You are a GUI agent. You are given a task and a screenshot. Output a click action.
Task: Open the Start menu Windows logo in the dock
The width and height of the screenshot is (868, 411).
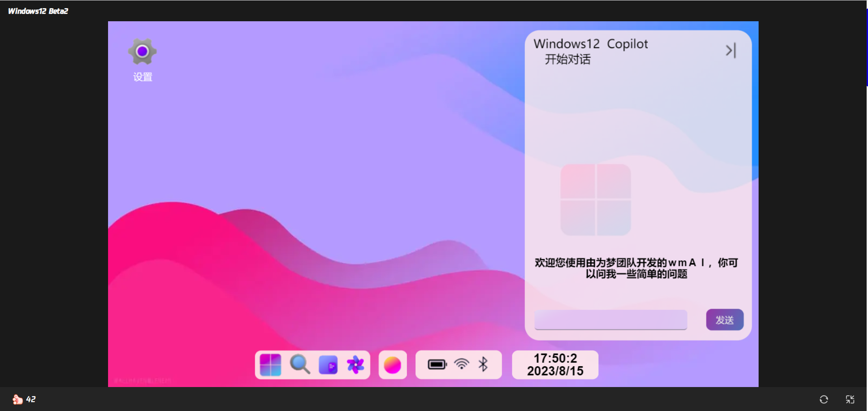[271, 365]
